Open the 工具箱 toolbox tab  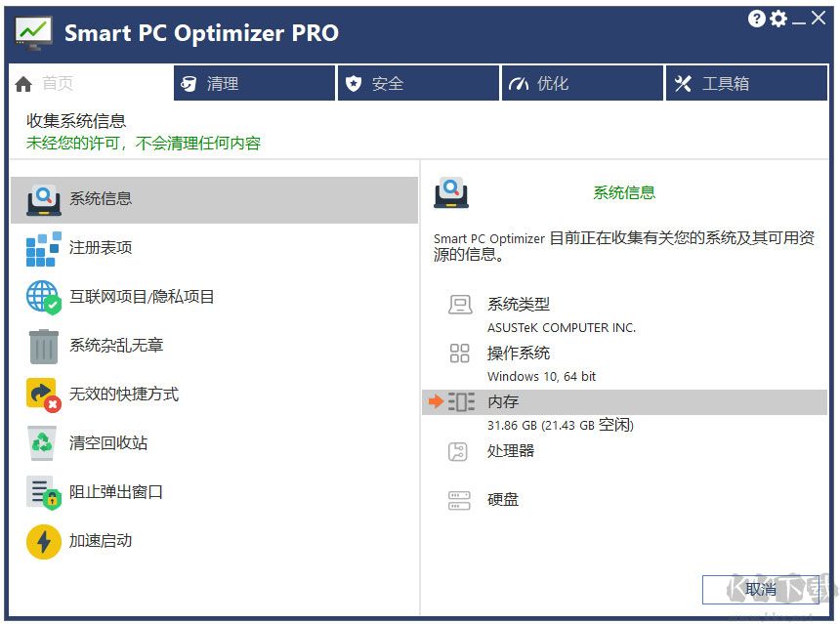pyautogui.click(x=746, y=83)
